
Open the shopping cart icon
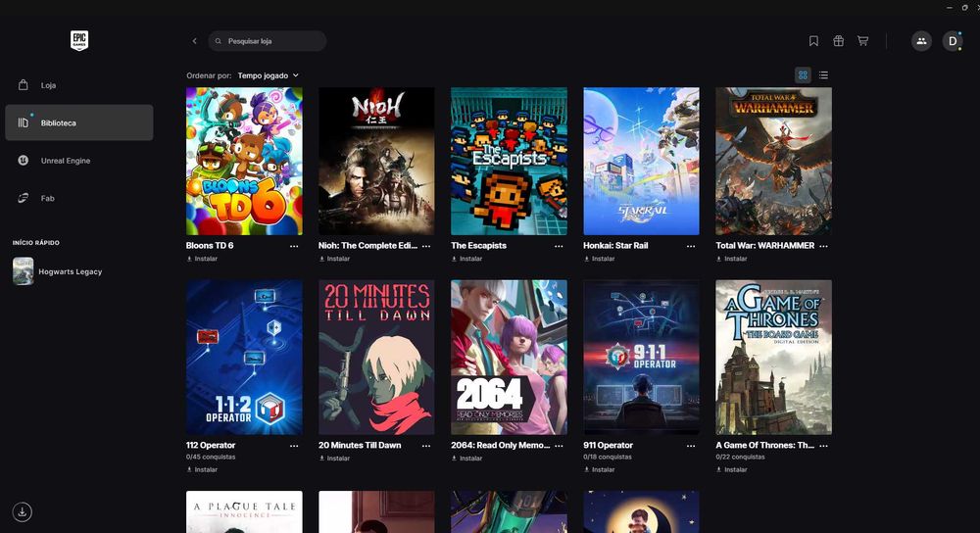click(x=862, y=41)
